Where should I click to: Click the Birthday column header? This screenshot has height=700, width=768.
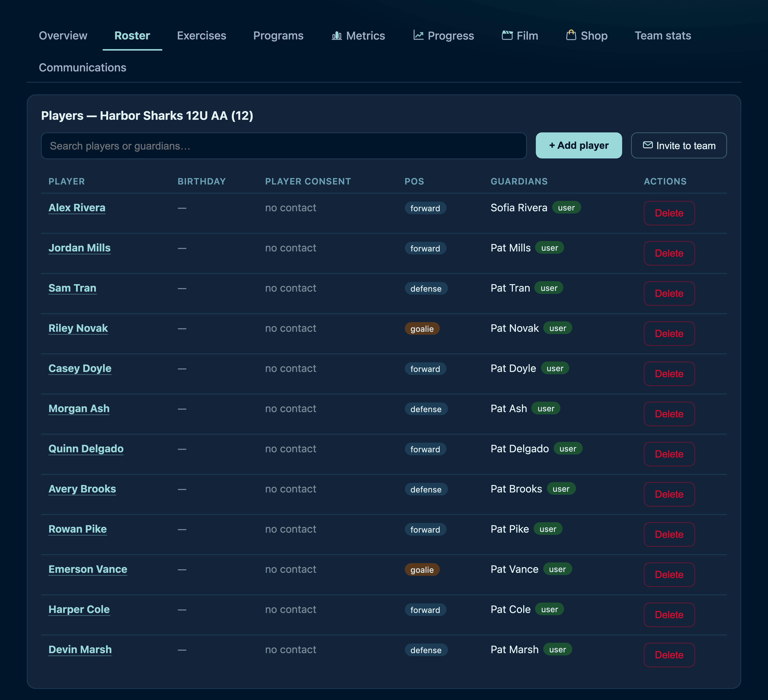[x=201, y=182]
